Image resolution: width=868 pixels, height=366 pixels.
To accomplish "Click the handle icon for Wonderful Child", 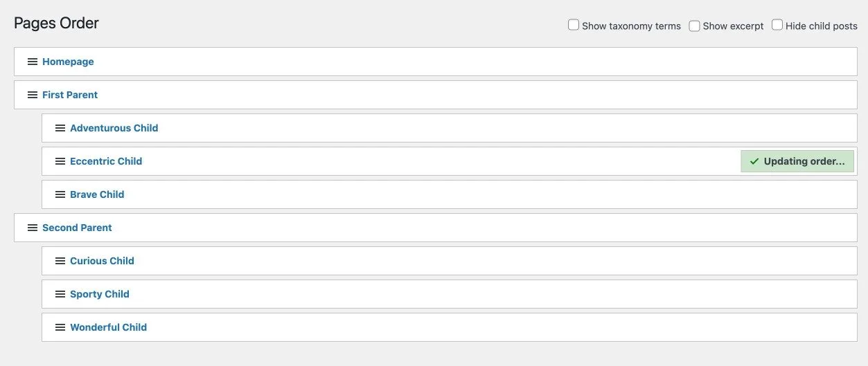I will (60, 327).
